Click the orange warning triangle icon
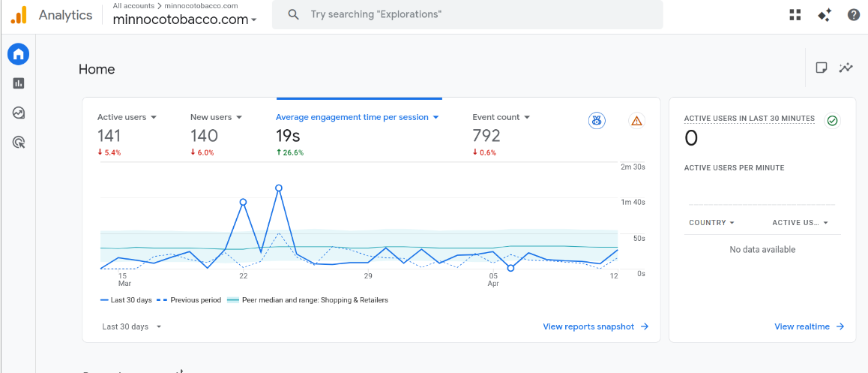 [x=636, y=120]
